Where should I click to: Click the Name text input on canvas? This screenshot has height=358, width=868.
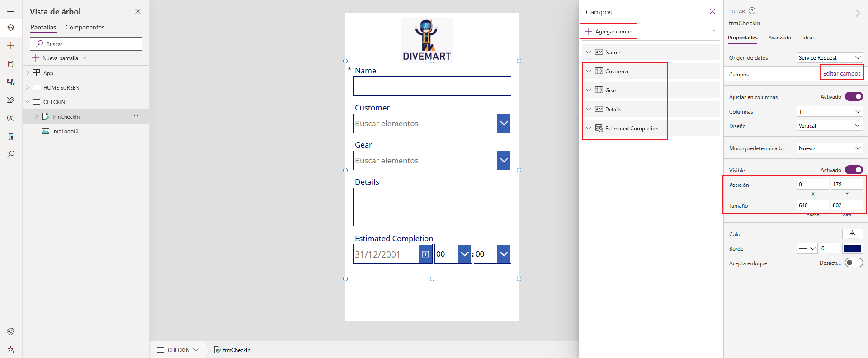[x=432, y=86]
